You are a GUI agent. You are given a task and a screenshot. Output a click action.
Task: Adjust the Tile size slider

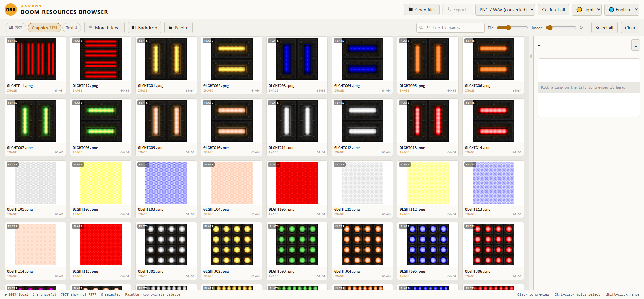click(x=512, y=28)
